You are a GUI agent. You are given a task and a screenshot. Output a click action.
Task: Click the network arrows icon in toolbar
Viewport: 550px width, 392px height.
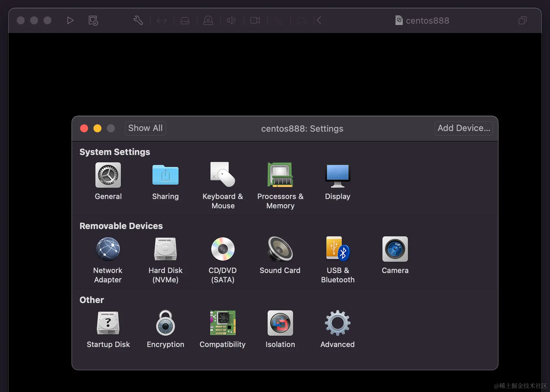pyautogui.click(x=162, y=21)
